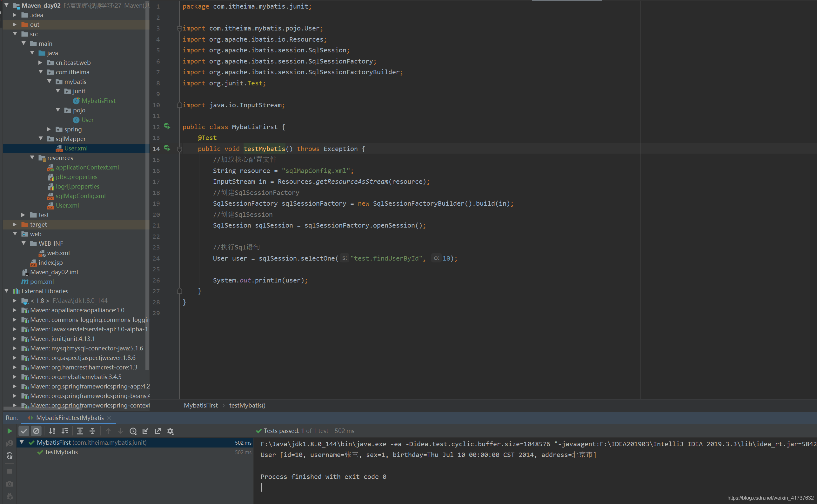Expand Maven: org.mybatis:mybatis:3.4.5 library

tap(15, 376)
